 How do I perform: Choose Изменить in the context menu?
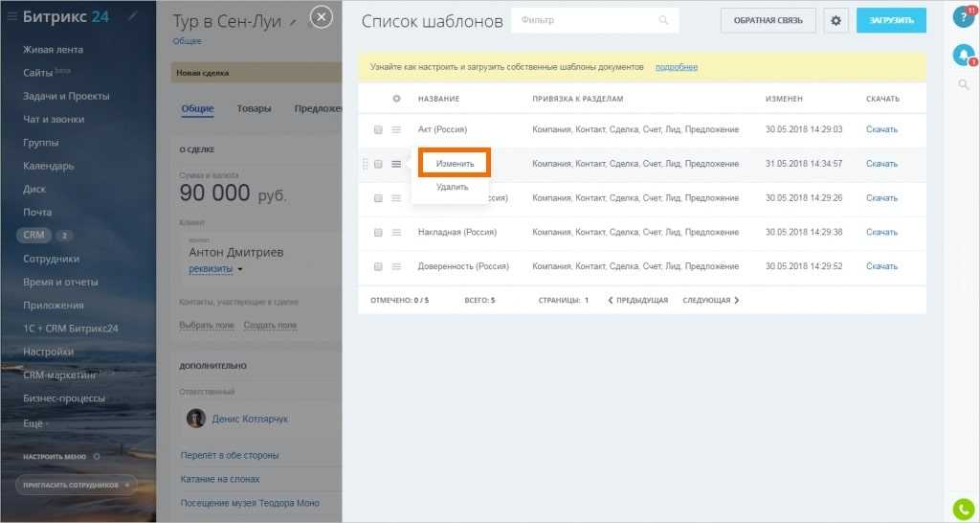pos(455,164)
